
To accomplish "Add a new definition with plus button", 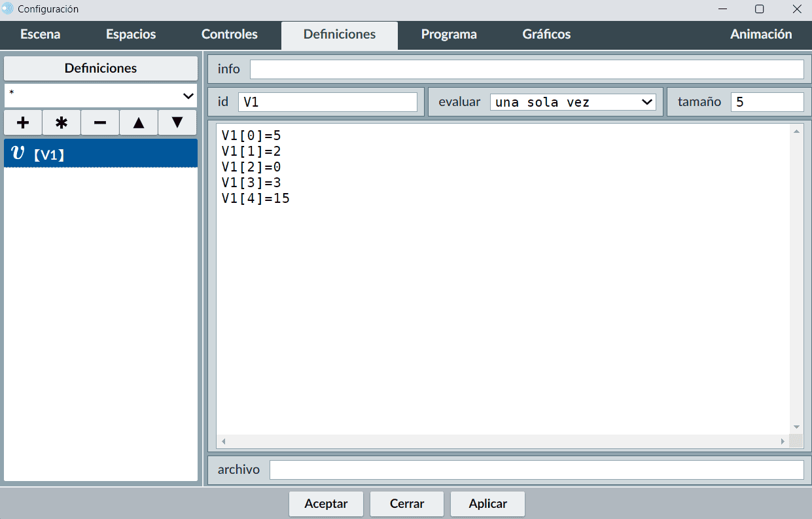I will point(23,122).
